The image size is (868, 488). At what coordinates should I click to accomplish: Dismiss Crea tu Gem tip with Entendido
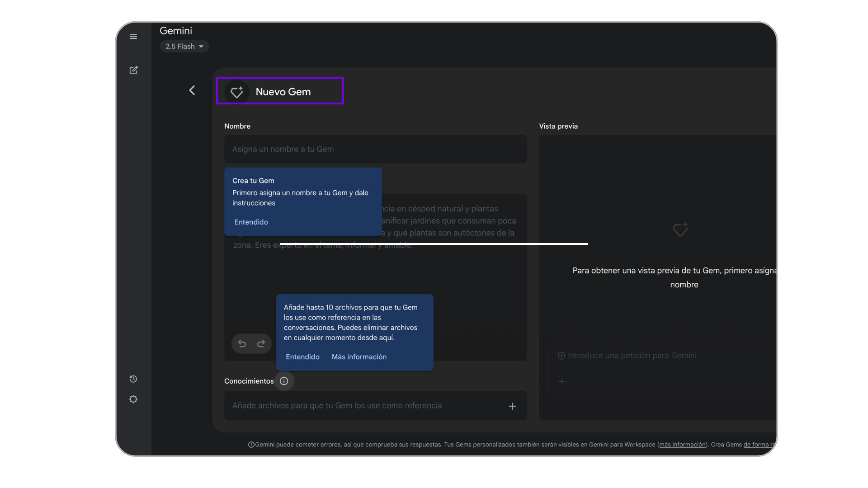tap(251, 222)
